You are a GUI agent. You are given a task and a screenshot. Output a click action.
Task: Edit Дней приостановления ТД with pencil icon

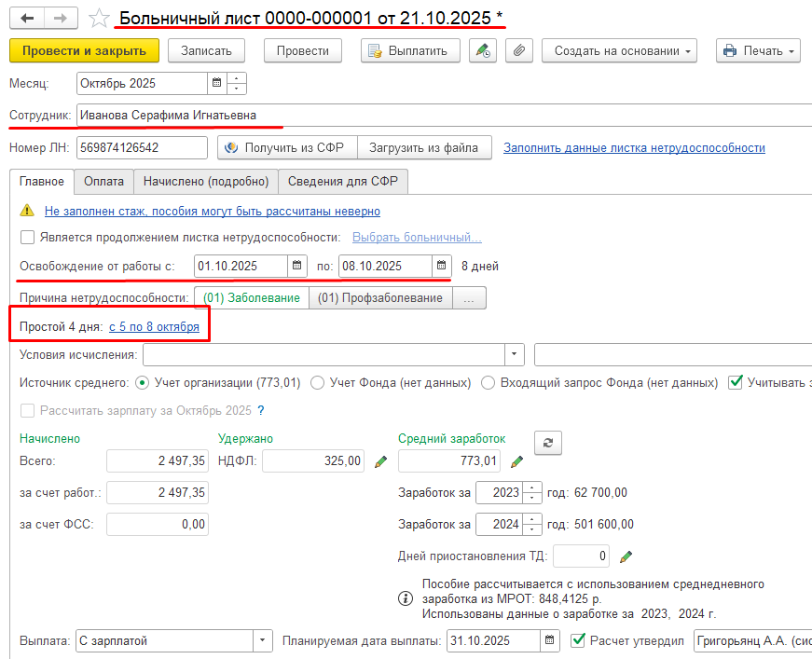pos(626,556)
